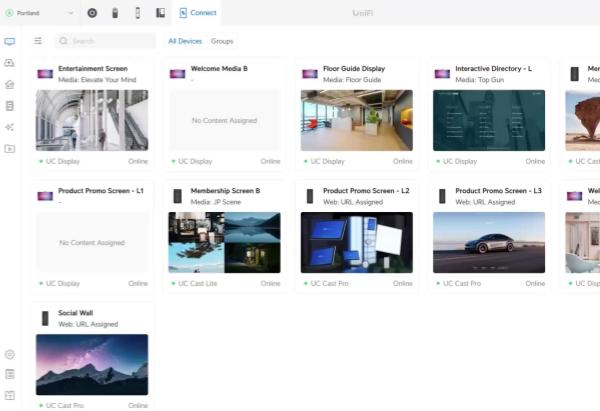
Task: Click the Product Promo L3 car thumbnail
Action: [489, 243]
